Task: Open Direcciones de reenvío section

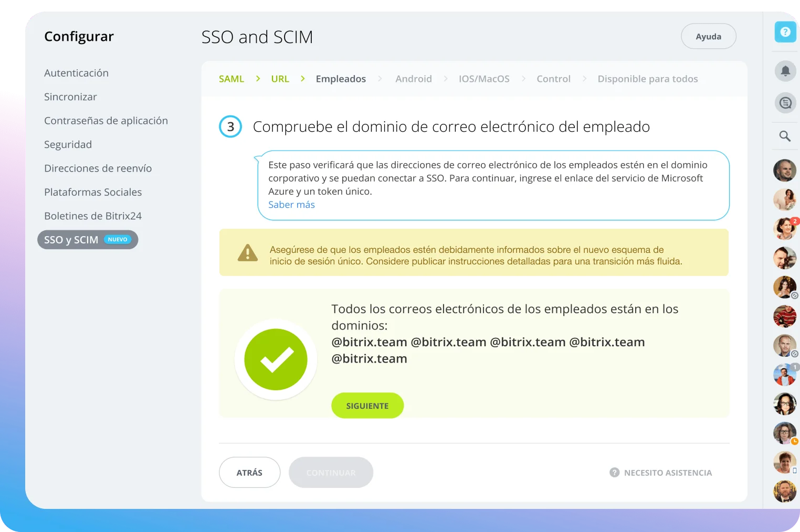Action: coord(98,168)
